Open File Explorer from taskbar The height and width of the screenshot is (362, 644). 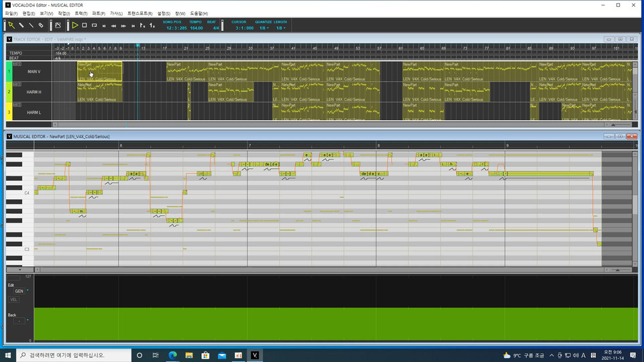[189, 355]
